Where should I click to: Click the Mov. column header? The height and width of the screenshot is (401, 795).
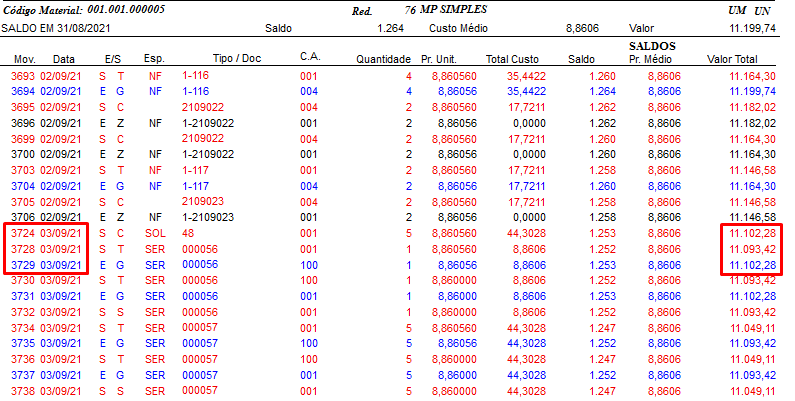click(x=24, y=59)
